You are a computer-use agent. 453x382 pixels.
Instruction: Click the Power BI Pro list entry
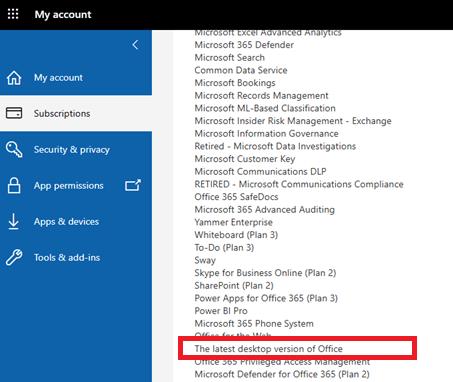(221, 311)
